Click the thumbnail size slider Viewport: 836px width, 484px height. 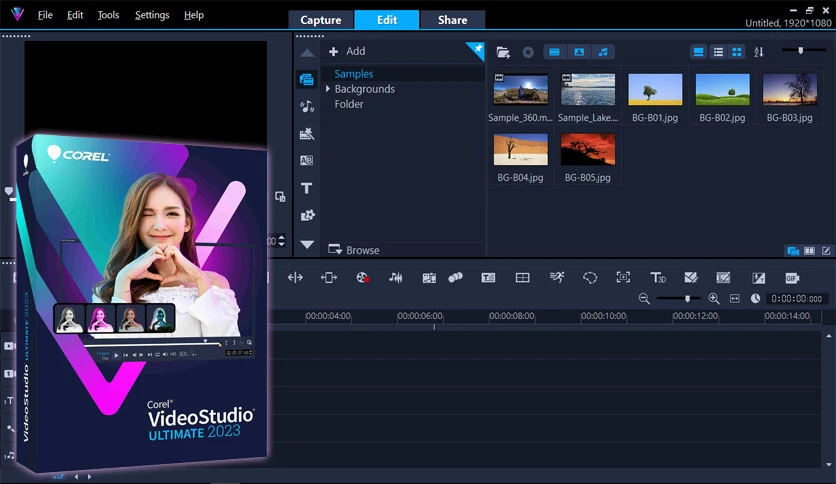pos(804,51)
